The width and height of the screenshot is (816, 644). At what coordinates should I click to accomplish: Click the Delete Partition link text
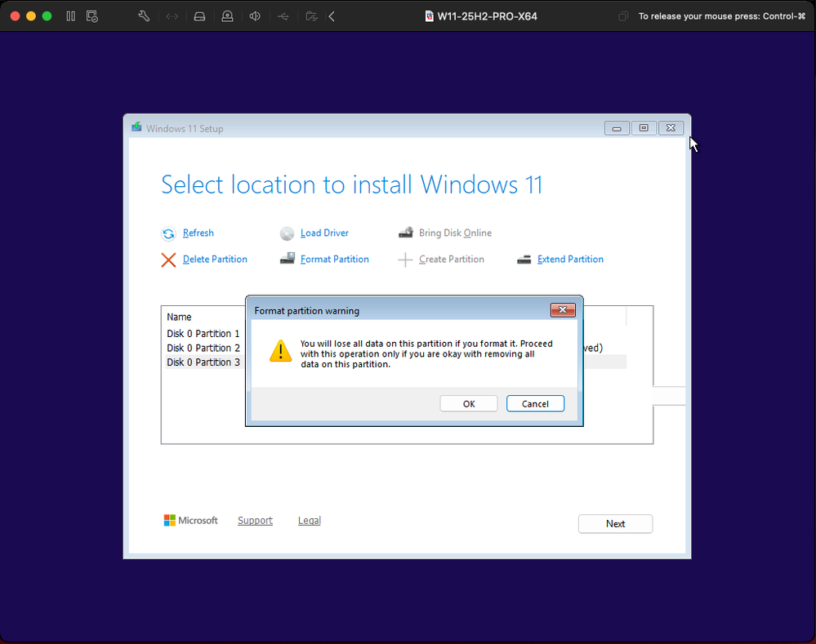coord(215,259)
